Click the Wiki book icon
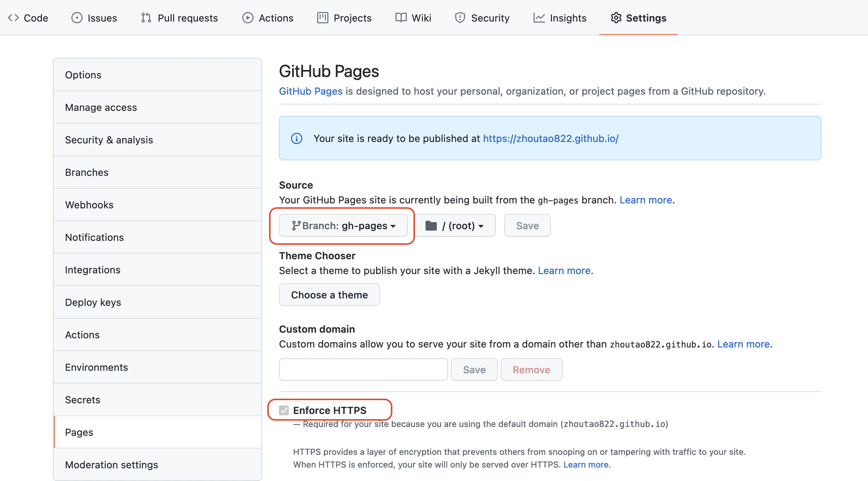 coord(401,18)
